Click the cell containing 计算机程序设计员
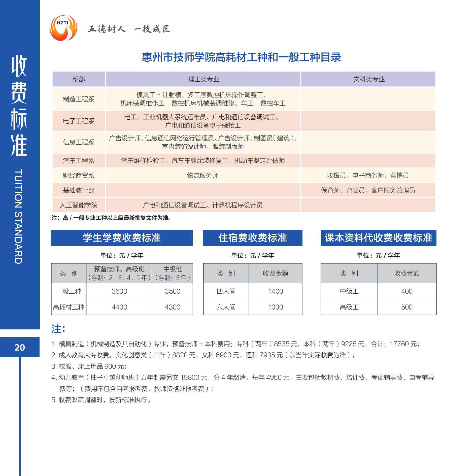 tap(203, 205)
